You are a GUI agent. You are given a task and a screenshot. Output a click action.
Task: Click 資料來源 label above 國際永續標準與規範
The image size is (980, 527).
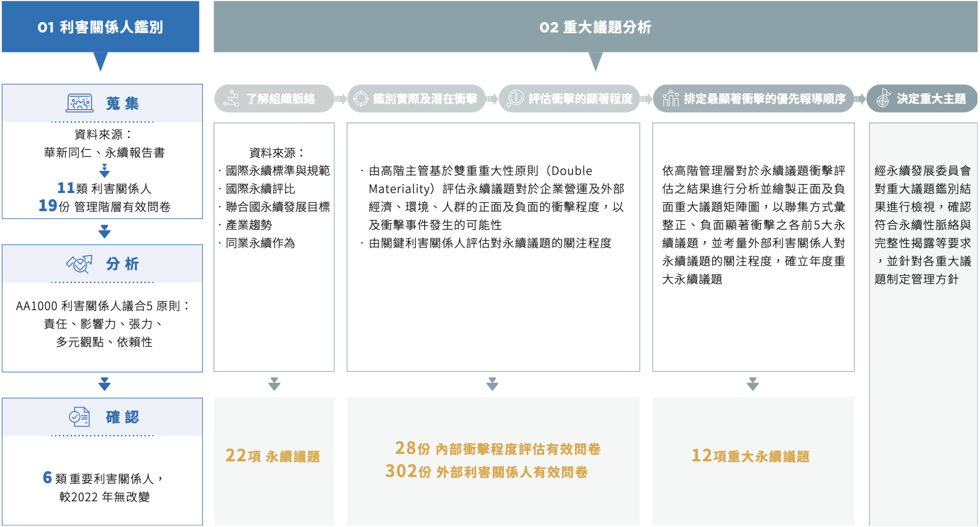(277, 152)
